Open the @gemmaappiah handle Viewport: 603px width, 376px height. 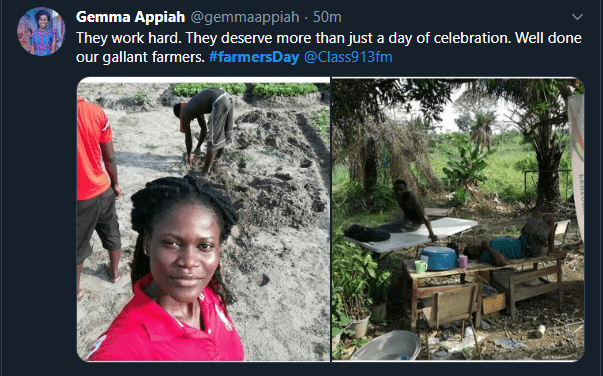(x=245, y=17)
